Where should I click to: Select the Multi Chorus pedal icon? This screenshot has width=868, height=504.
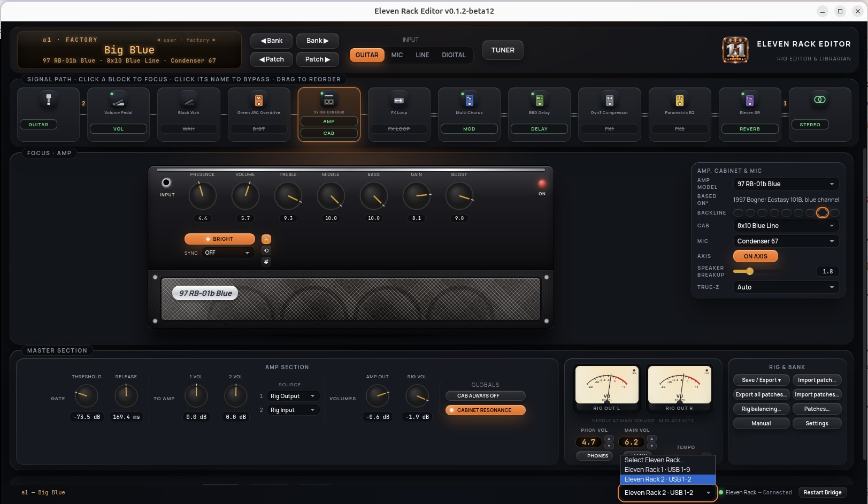(x=469, y=100)
